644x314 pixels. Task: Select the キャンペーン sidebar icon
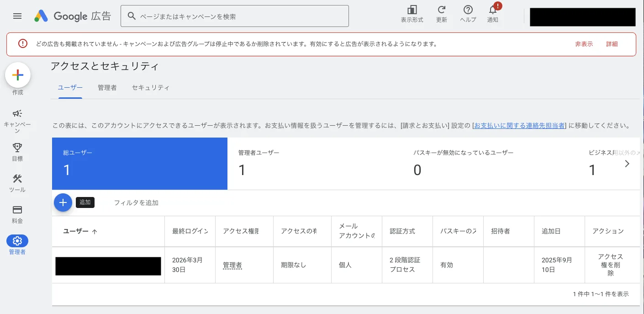pos(17,114)
